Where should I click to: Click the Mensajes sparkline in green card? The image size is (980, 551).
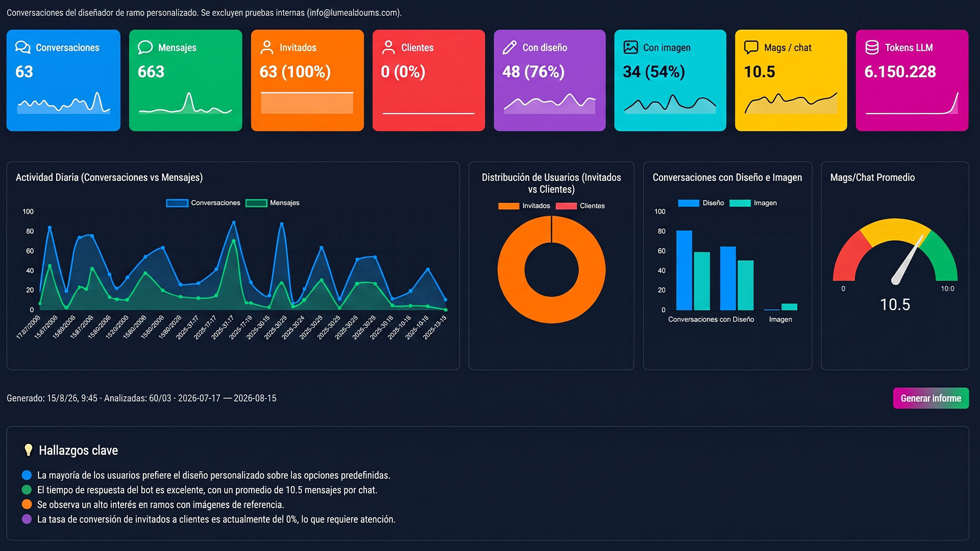click(185, 103)
